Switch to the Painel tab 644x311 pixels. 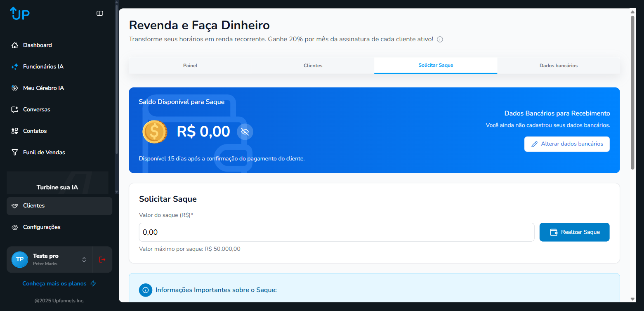(190, 66)
